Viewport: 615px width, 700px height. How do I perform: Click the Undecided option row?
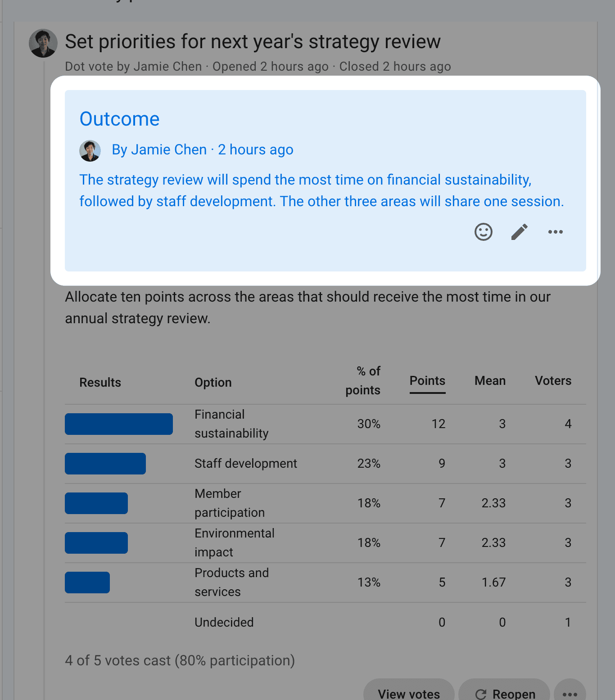326,622
